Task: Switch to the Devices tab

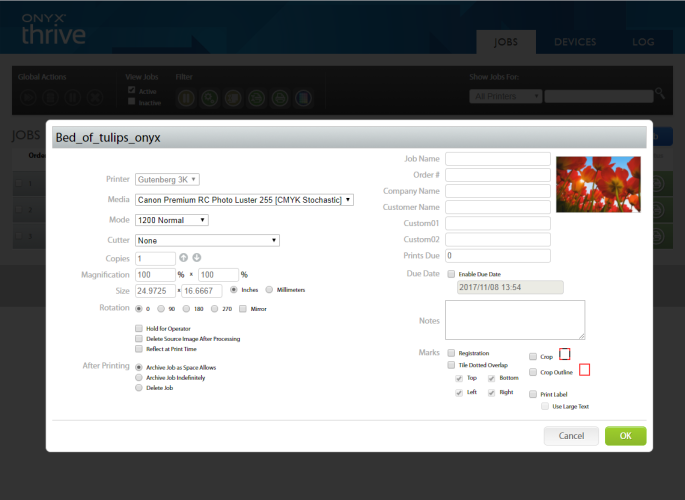Action: (x=575, y=42)
